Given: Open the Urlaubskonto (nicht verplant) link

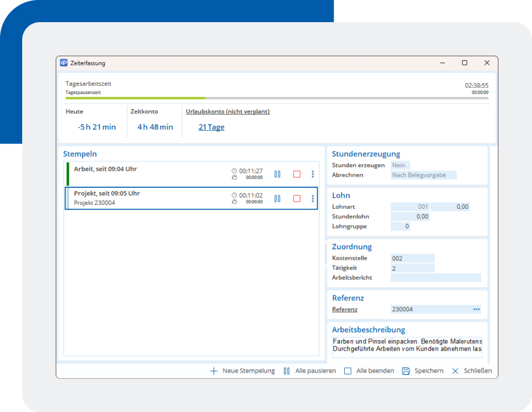Looking at the screenshot, I should pos(228,111).
